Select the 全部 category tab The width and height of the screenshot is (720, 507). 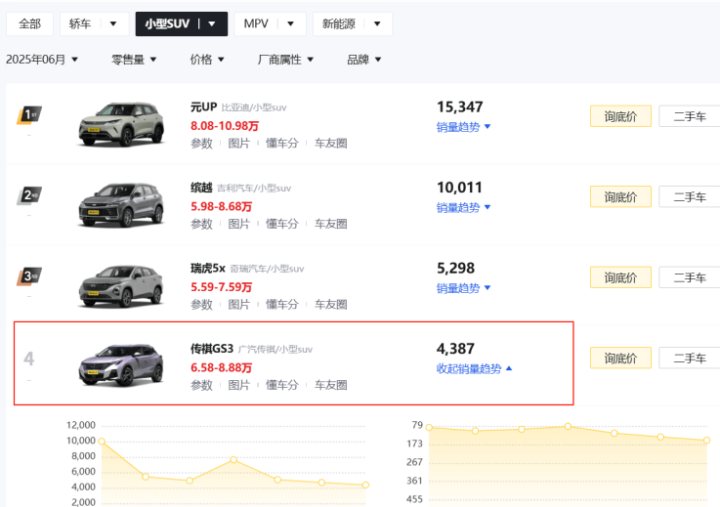click(x=30, y=24)
